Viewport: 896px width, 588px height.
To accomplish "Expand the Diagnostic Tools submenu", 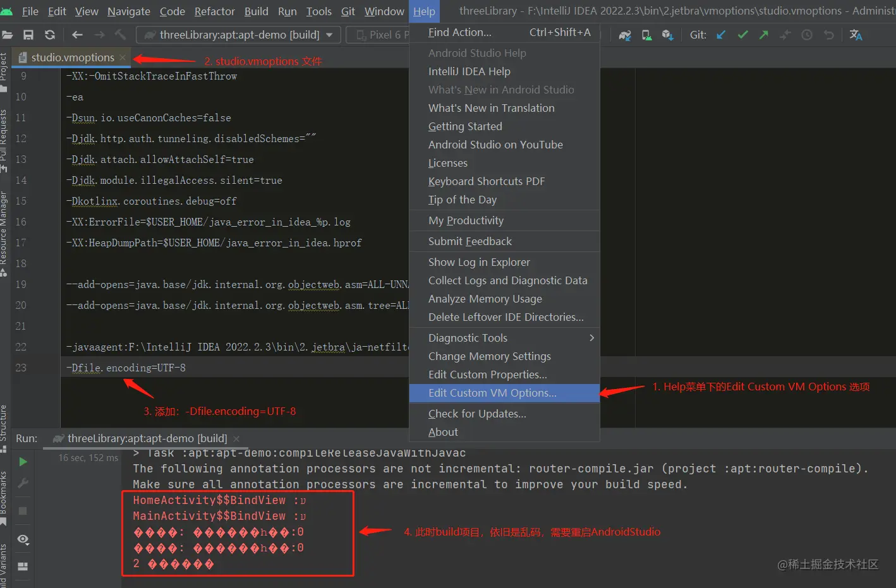I will coord(504,338).
